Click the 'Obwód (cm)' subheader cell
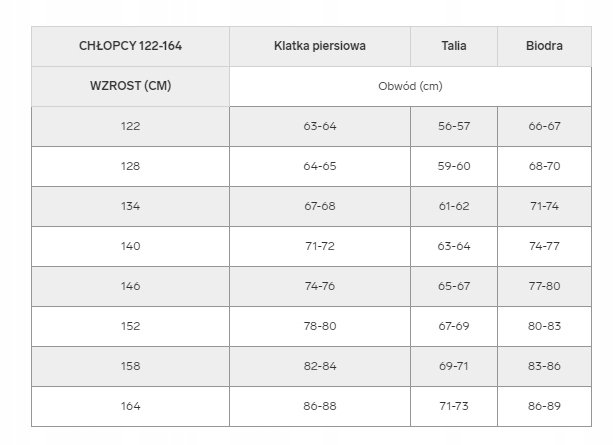Screen dimensions: 614x445 [x=410, y=86]
